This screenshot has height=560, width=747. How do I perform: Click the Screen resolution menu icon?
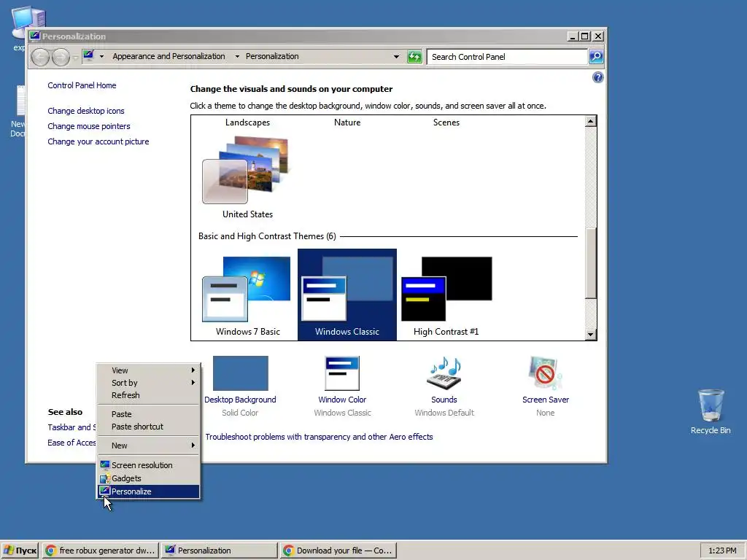coord(105,465)
